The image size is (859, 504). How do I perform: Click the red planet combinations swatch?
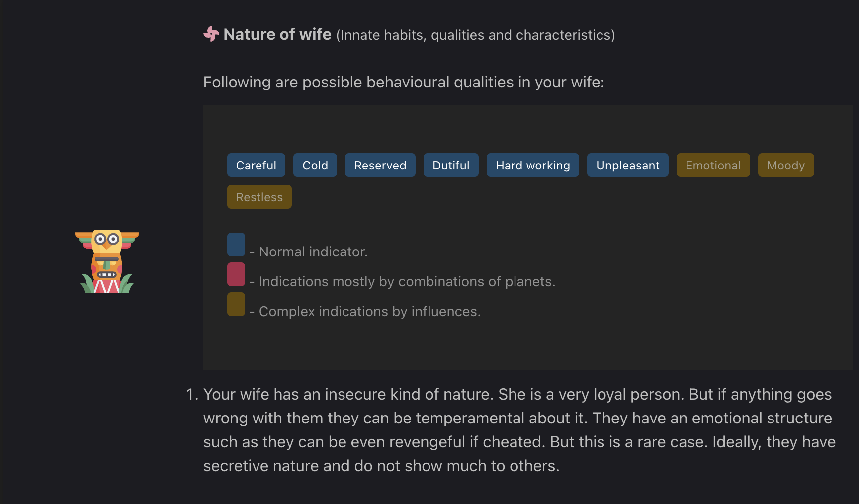tap(236, 274)
